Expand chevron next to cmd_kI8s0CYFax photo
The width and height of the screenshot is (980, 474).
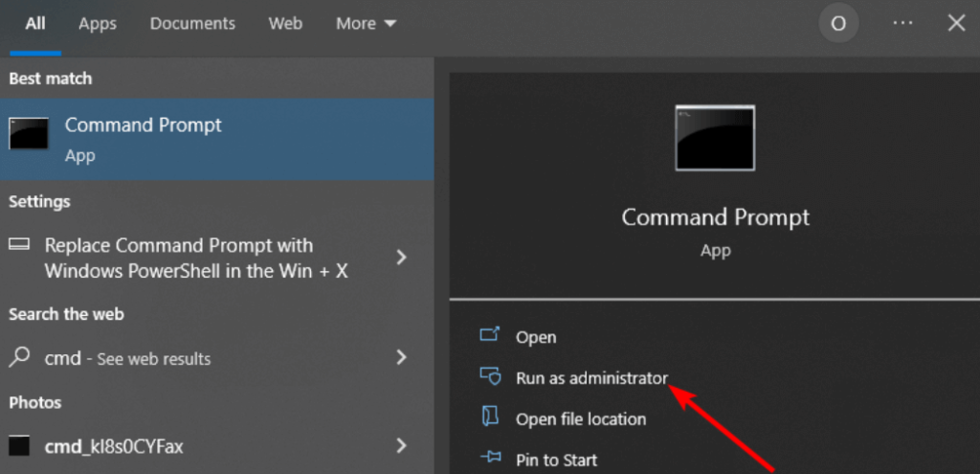tap(402, 445)
